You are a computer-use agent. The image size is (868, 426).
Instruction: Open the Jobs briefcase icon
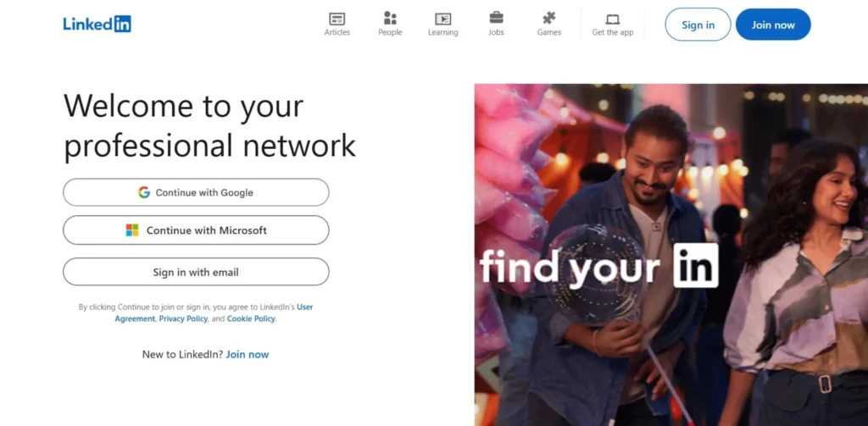click(x=496, y=18)
